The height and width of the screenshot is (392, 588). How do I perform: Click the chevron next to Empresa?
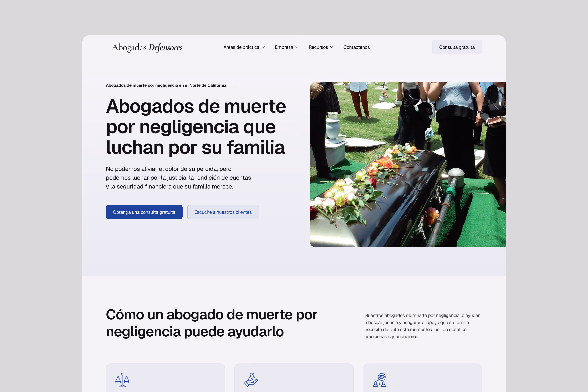point(297,47)
